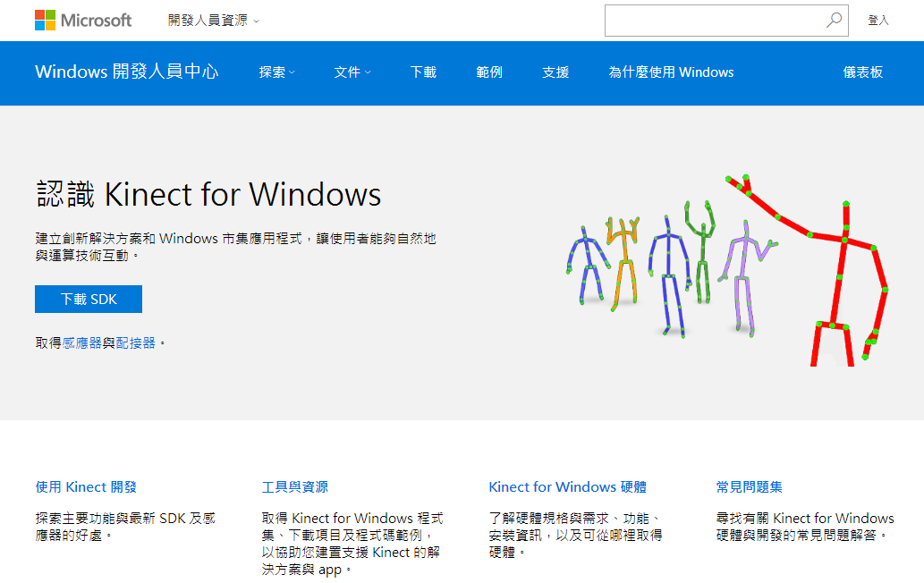The image size is (924, 583).
Task: Open 為什麼使用 Windows menu item
Action: pyautogui.click(x=671, y=72)
